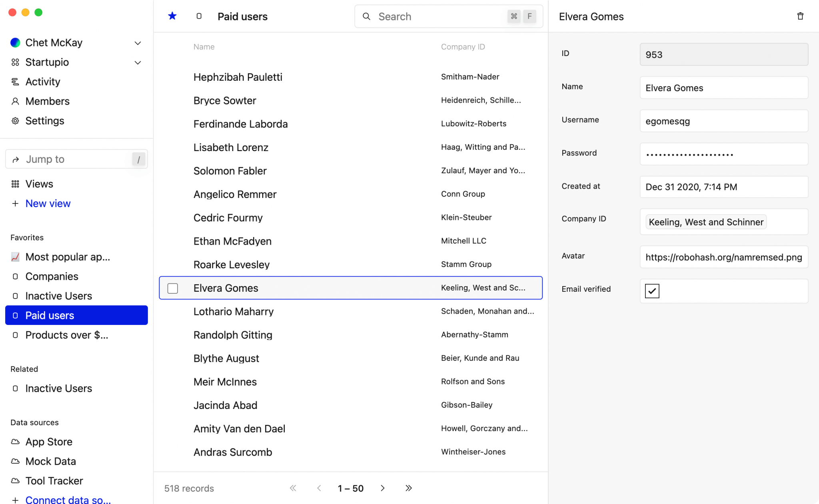Select the square icon beside Paid users title
819x504 pixels.
click(x=199, y=16)
